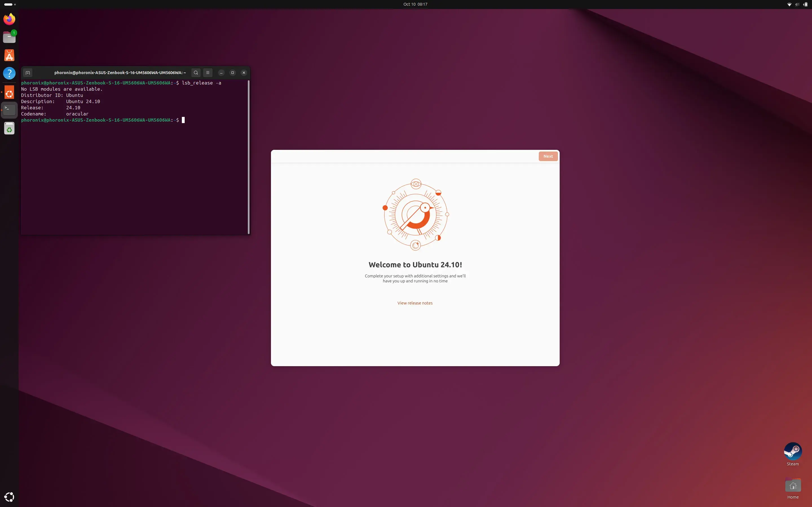
Task: Click the volume icon in system tray
Action: tap(797, 5)
